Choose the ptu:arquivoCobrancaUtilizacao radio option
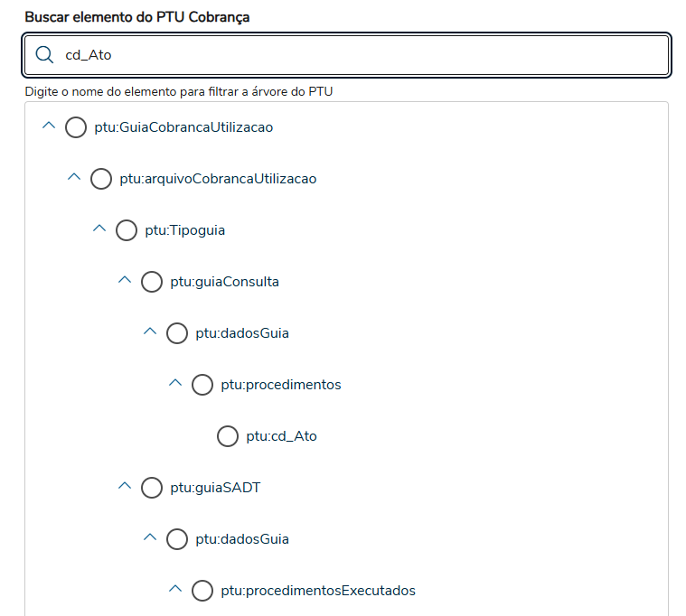The width and height of the screenshot is (686, 616). (101, 179)
